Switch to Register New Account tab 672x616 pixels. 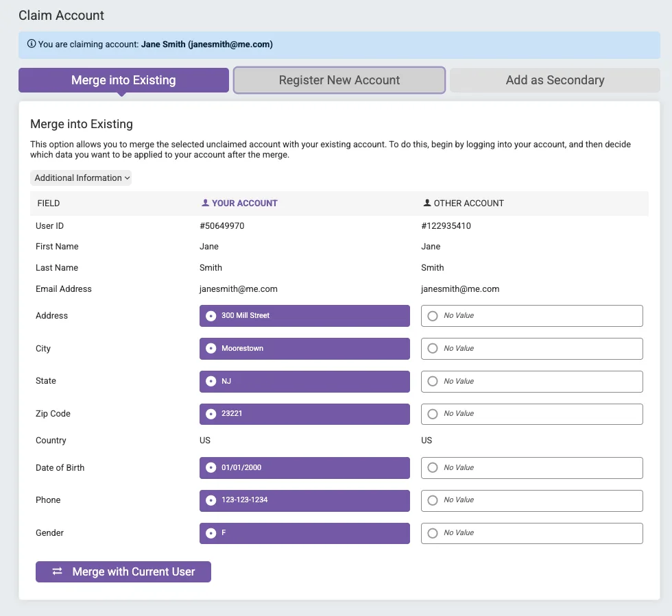(339, 80)
